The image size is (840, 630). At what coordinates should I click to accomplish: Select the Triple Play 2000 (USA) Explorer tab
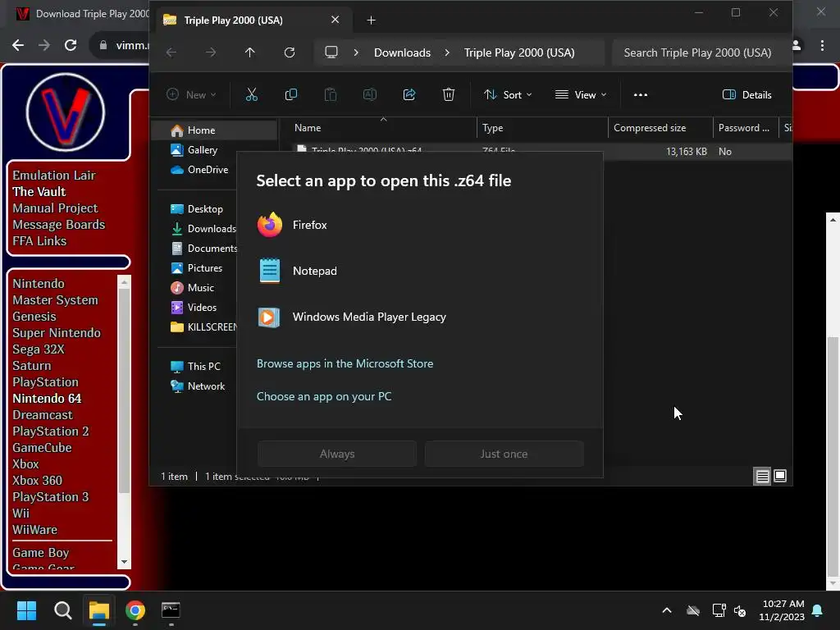(x=253, y=21)
